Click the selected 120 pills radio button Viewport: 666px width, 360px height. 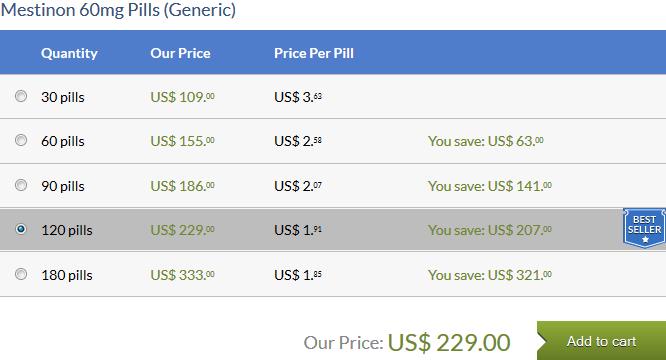21,229
